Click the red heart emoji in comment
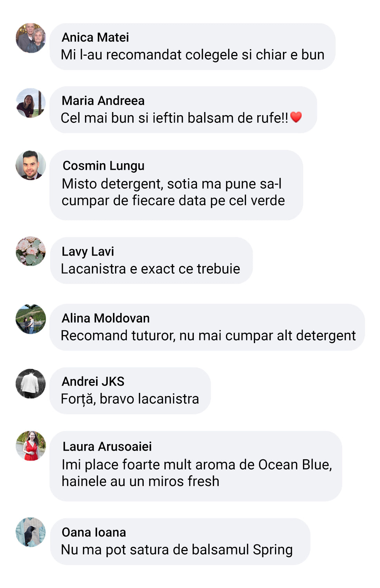 click(x=296, y=117)
